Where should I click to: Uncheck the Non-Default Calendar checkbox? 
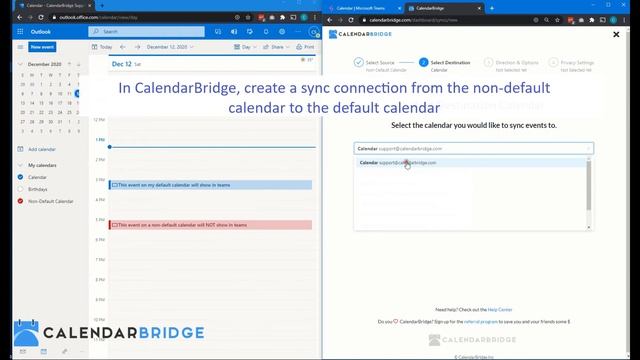pyautogui.click(x=20, y=201)
